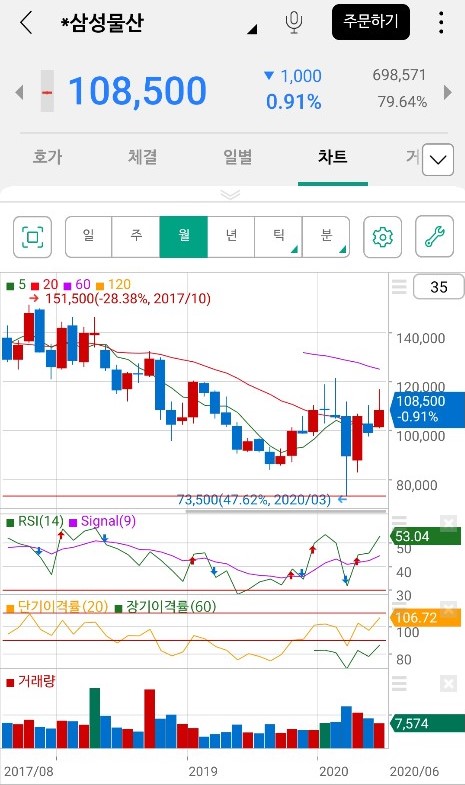Image resolution: width=465 pixels, height=785 pixels.
Task: Tap the 단기이격률(20) legend label
Action: tap(57, 607)
